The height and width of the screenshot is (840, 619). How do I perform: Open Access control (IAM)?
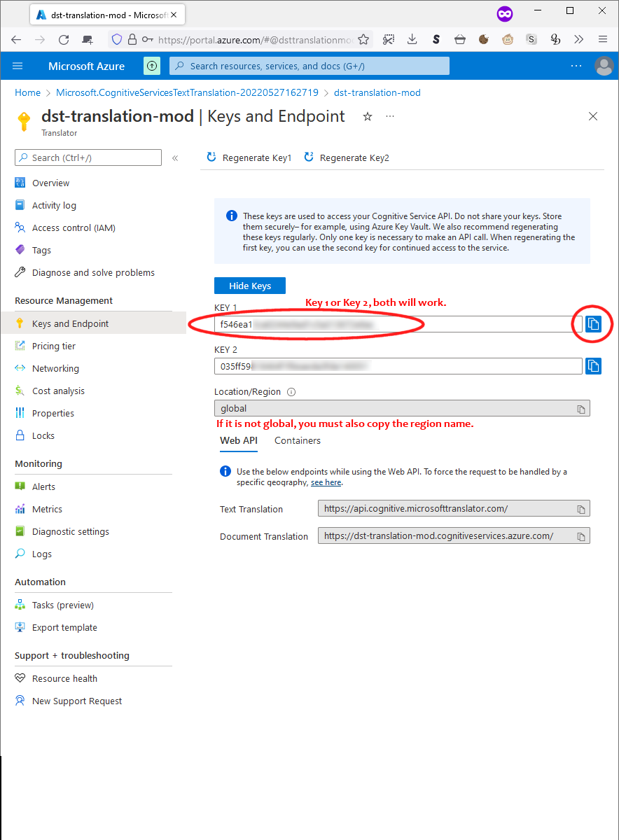(74, 227)
